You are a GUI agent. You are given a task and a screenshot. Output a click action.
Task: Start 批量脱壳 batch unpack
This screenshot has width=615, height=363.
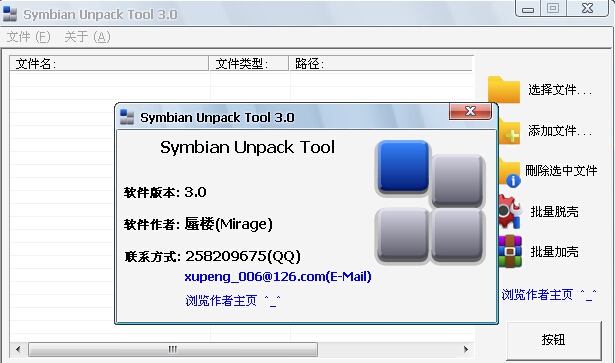(554, 212)
